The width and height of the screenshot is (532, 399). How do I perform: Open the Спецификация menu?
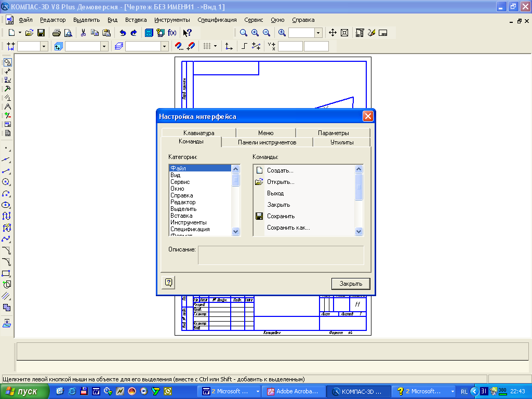pos(217,20)
